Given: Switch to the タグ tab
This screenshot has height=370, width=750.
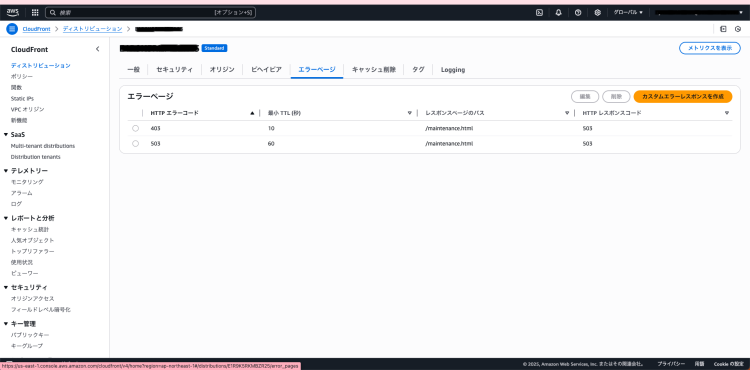Looking at the screenshot, I should pyautogui.click(x=418, y=70).
